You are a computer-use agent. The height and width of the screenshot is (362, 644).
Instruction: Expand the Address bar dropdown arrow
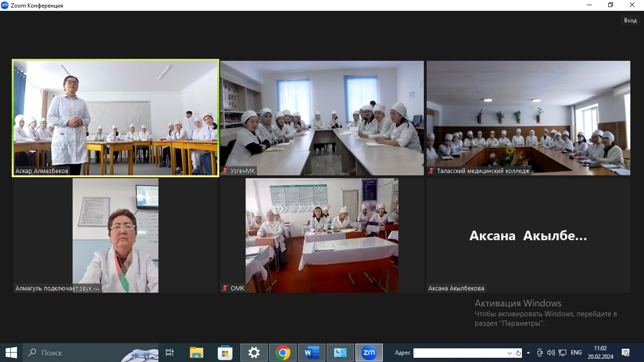[x=509, y=353]
